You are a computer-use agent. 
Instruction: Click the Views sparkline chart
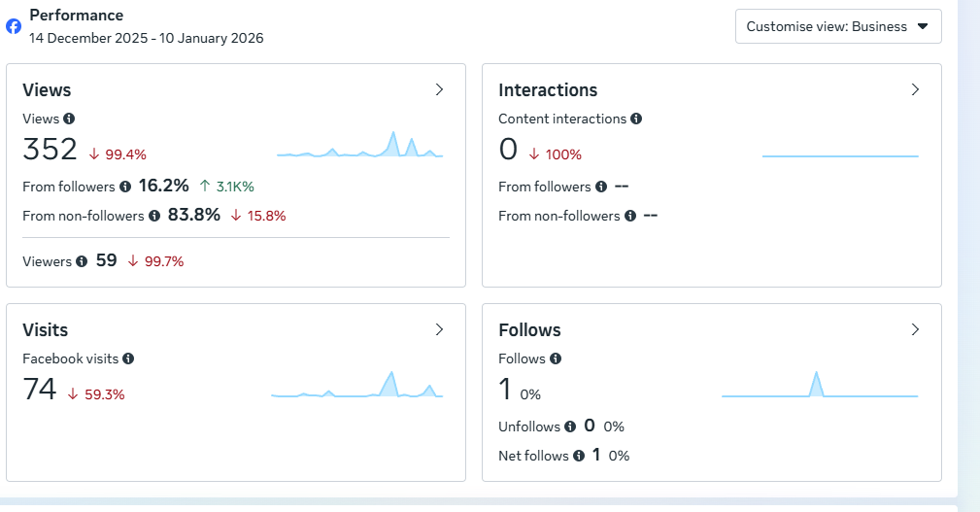point(359,146)
